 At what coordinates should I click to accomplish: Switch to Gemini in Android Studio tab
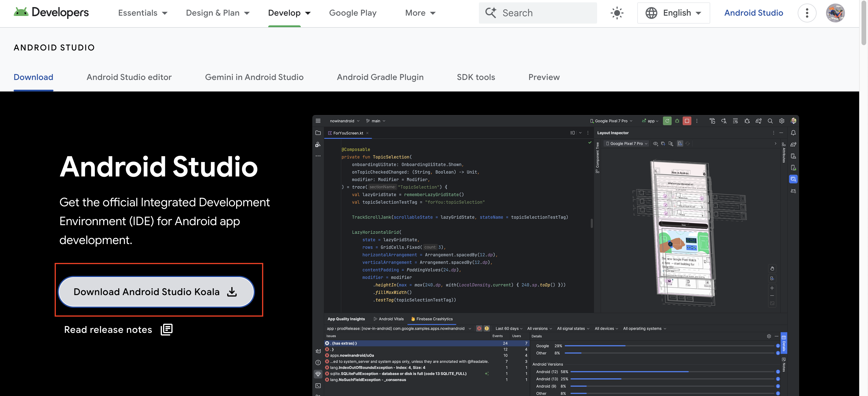tap(254, 77)
